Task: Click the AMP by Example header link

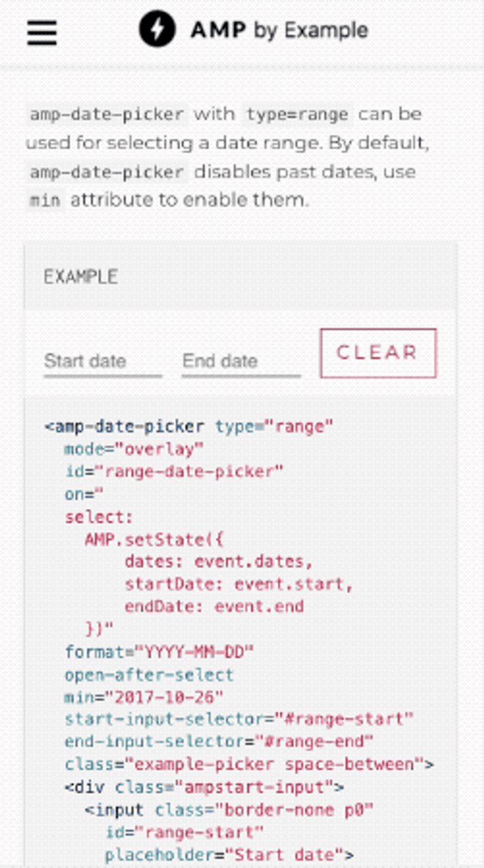Action: tap(279, 30)
